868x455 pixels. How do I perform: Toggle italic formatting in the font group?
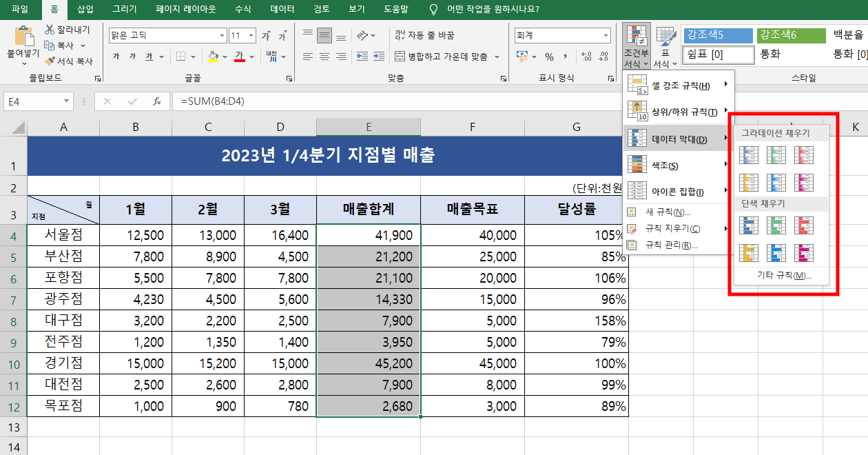(x=132, y=57)
